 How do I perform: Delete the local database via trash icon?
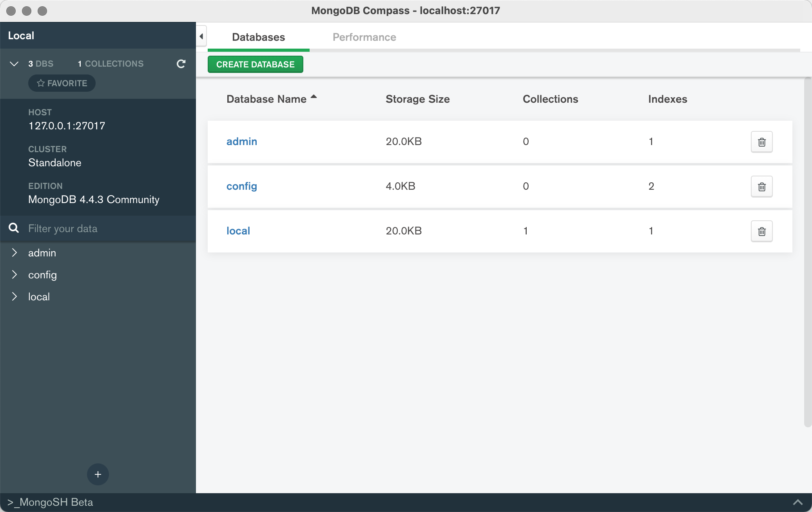(761, 231)
